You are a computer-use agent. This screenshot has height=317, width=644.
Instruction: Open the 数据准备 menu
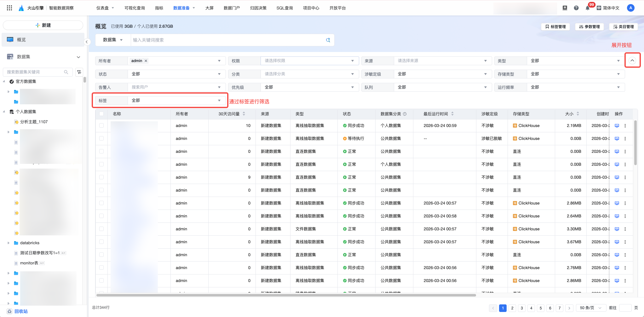184,8
